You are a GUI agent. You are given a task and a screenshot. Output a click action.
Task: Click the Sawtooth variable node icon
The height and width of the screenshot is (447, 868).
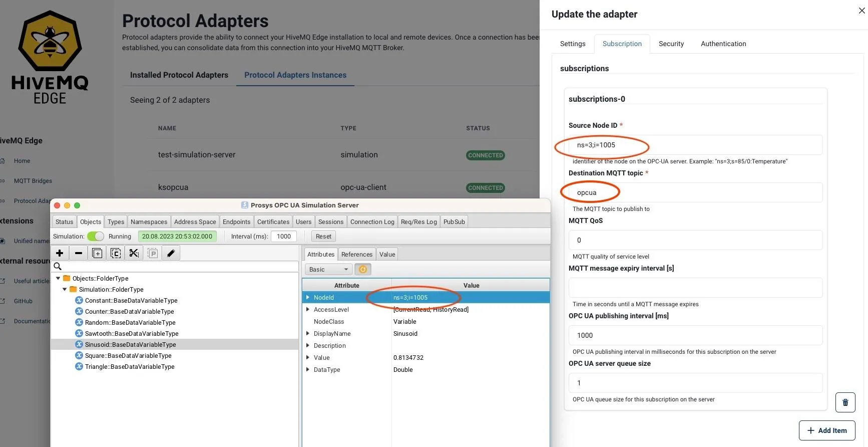coord(79,333)
